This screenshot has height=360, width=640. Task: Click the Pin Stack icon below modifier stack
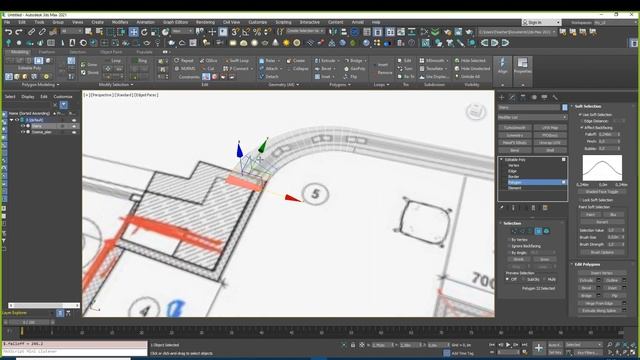click(502, 208)
